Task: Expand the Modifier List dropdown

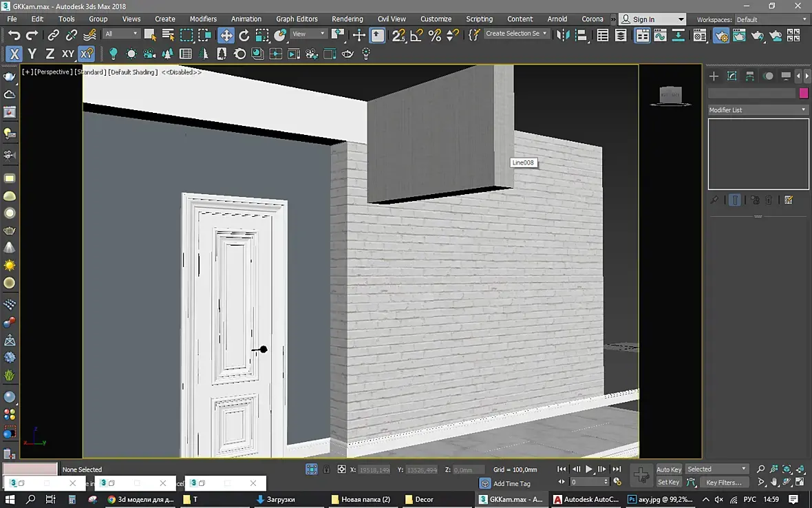Action: (x=758, y=110)
